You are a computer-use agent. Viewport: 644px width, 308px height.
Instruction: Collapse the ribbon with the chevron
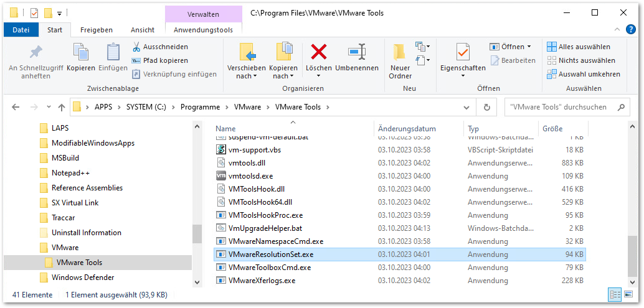(x=617, y=29)
